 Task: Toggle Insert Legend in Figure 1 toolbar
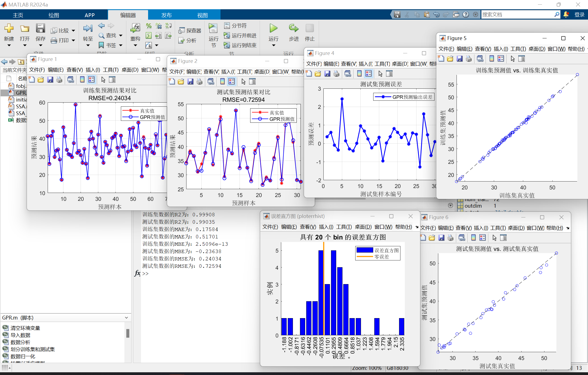tap(91, 80)
